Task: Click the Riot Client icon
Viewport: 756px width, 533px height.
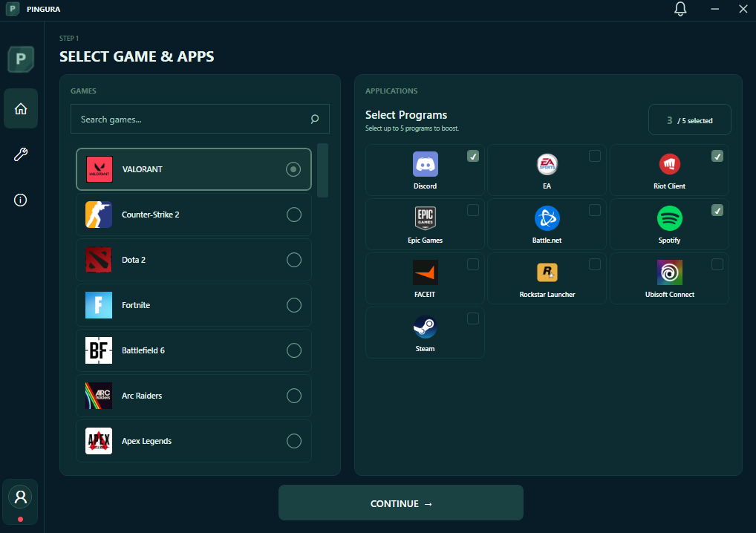Action: pyautogui.click(x=670, y=164)
